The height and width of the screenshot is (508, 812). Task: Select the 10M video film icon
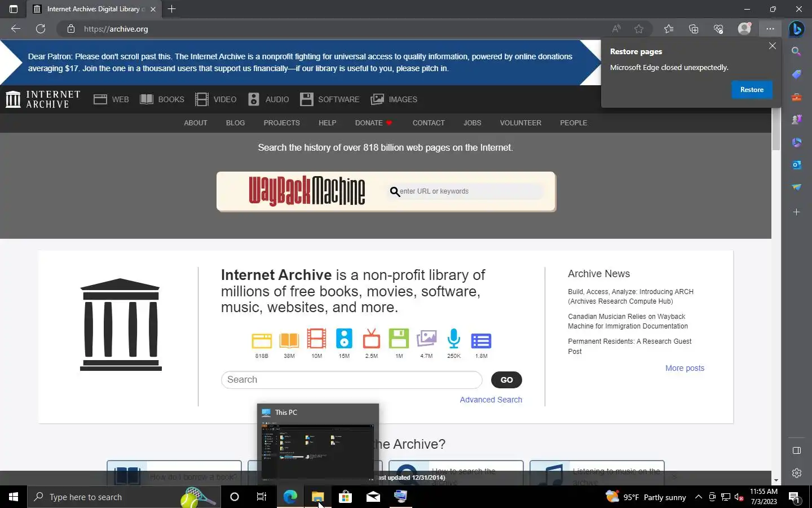click(316, 339)
